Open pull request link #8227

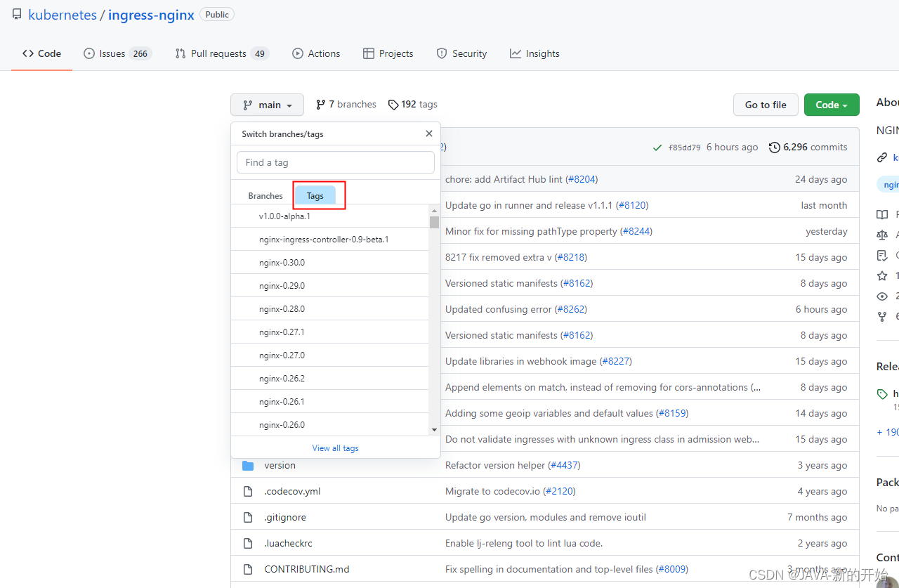coord(616,361)
